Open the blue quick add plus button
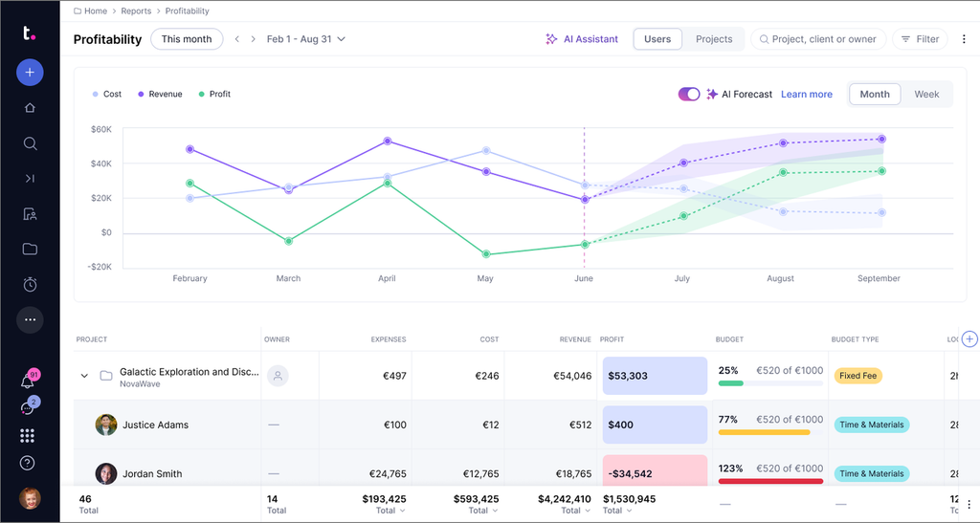The width and height of the screenshot is (980, 523). [30, 73]
